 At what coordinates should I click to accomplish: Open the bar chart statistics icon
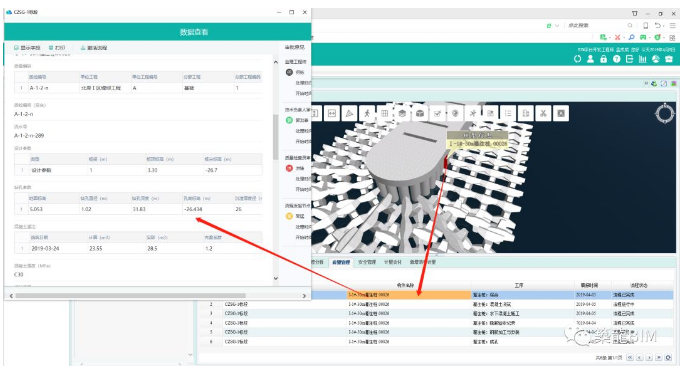[643, 59]
